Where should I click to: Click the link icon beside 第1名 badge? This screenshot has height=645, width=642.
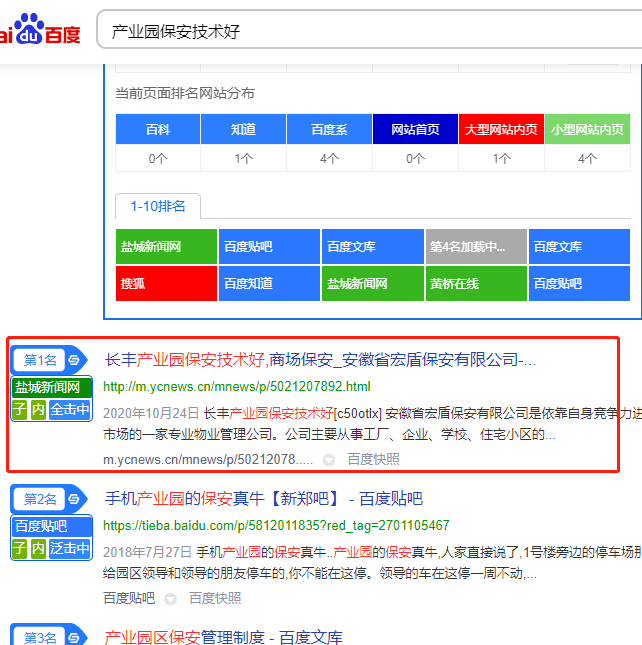click(x=74, y=360)
